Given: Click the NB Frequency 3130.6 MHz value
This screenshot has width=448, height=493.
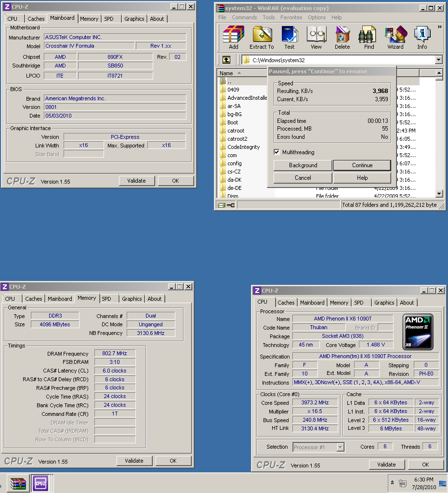Looking at the screenshot, I should 151,333.
